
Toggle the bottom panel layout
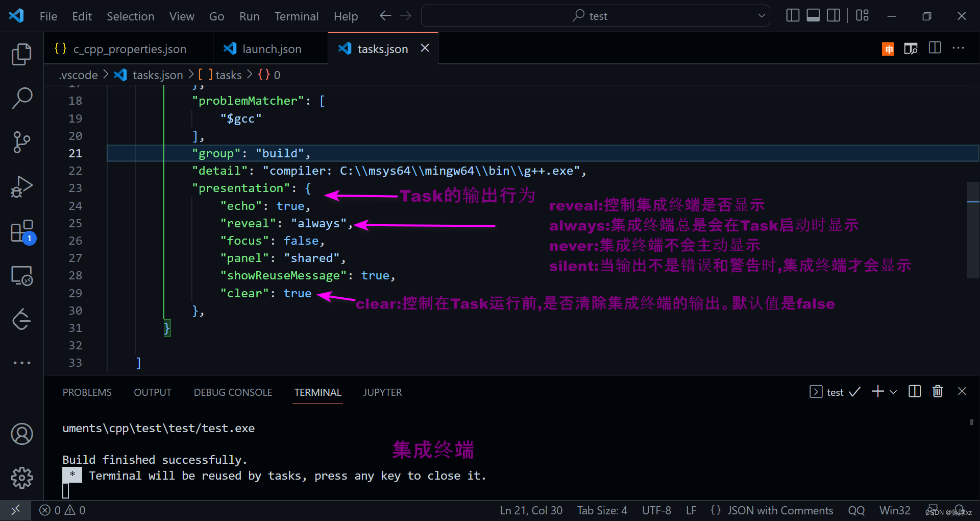tap(813, 16)
